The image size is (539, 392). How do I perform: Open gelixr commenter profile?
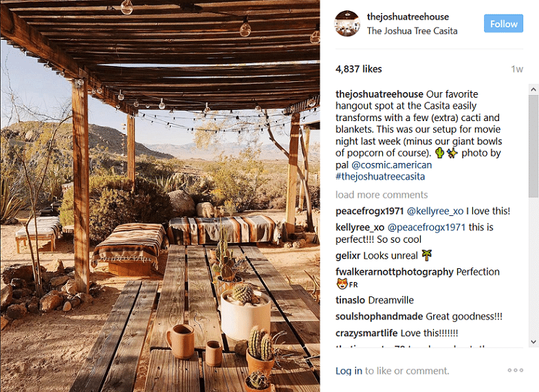(x=347, y=255)
